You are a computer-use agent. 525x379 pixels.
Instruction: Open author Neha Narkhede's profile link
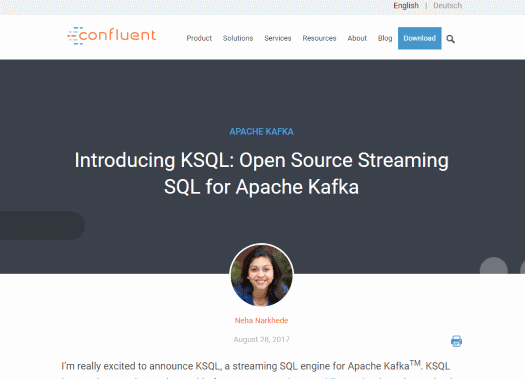coord(261,320)
